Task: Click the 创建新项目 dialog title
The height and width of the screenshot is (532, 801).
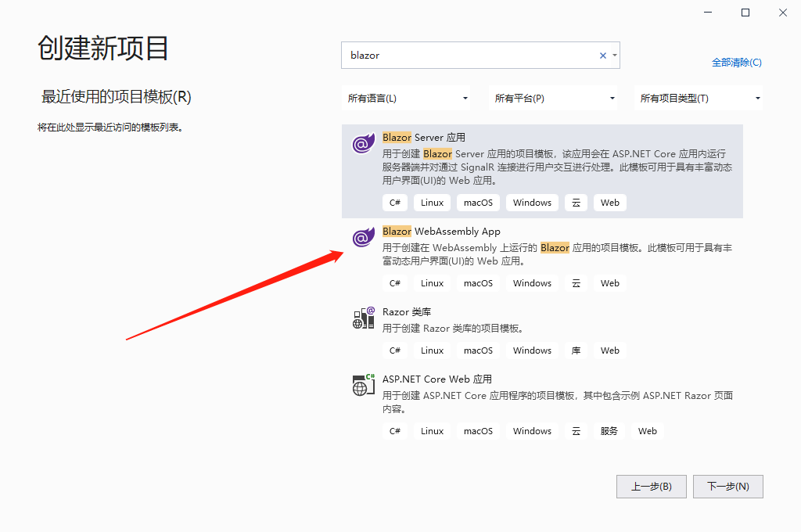Action: 102,49
